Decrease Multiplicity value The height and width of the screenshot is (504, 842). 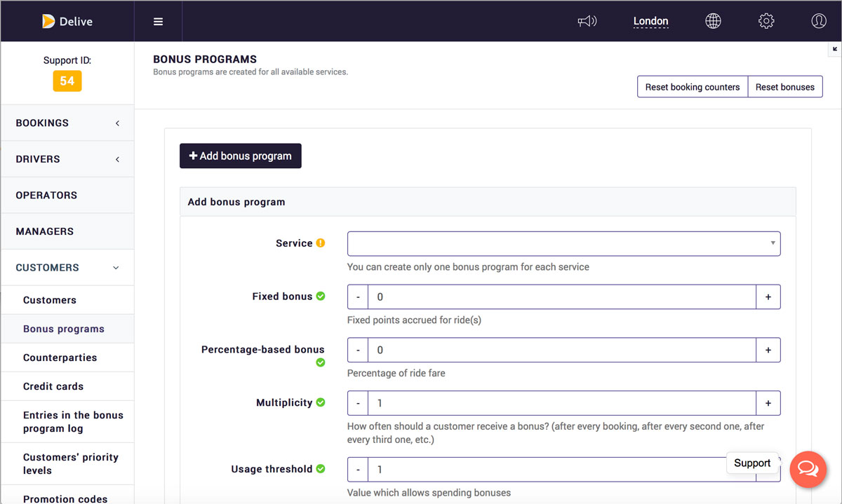[358, 403]
